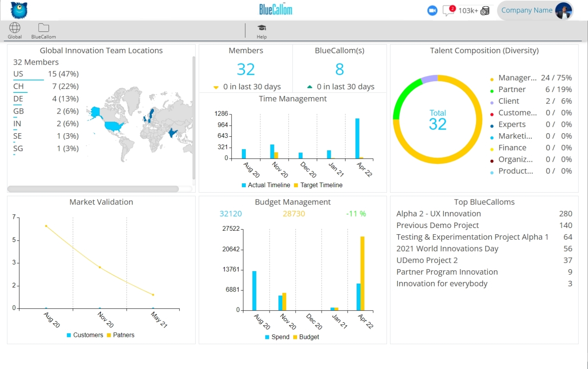This screenshot has height=369, width=588.
Task: Toggle Patners legend in Market Validation
Action: click(x=121, y=335)
